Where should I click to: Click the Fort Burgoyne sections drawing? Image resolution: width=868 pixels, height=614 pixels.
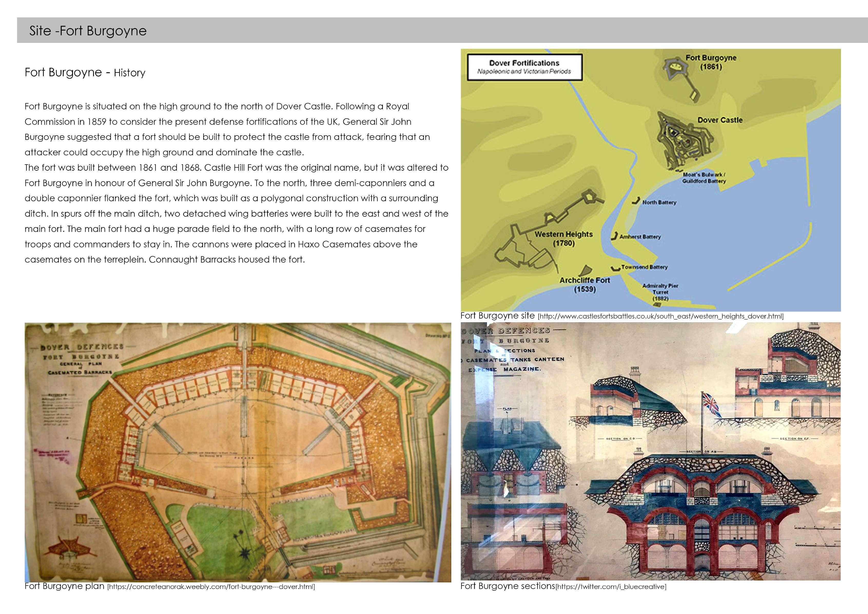(x=650, y=451)
